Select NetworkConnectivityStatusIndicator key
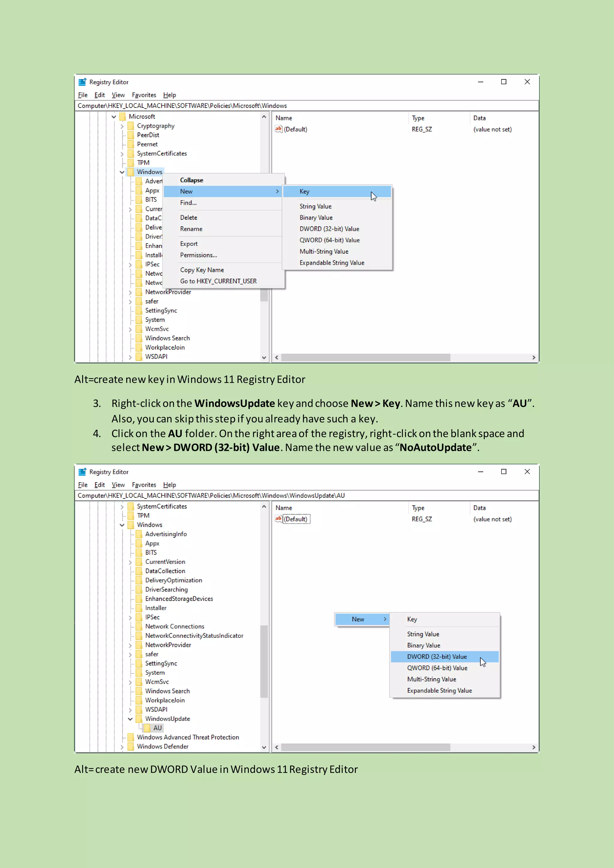The width and height of the screenshot is (614, 868). [x=194, y=635]
